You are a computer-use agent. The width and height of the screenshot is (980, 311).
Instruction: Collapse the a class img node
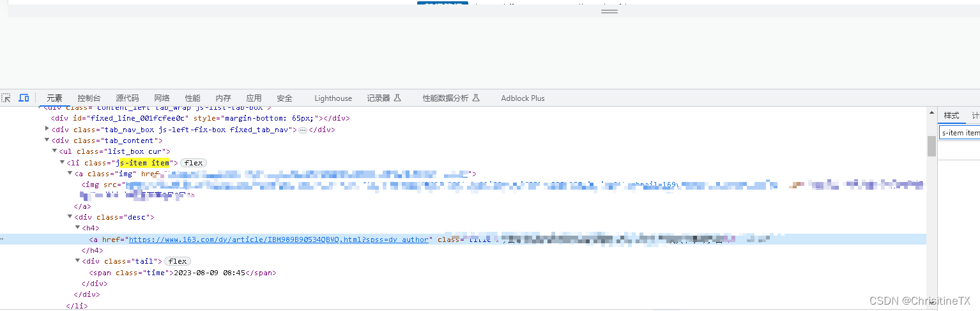(x=70, y=174)
